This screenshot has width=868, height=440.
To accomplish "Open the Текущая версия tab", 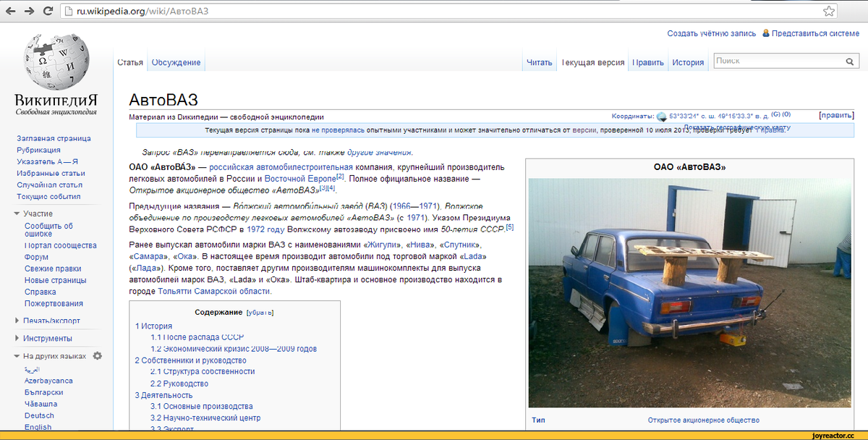I will coord(592,62).
